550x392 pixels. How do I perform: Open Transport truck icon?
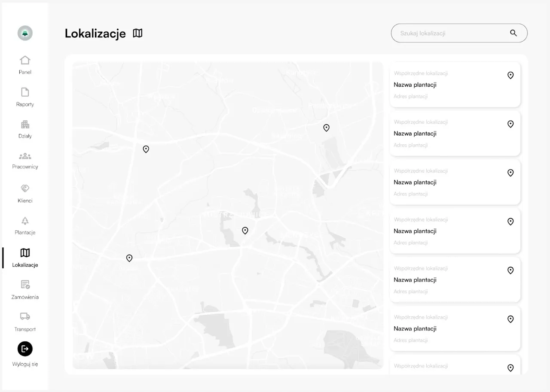[25, 316]
